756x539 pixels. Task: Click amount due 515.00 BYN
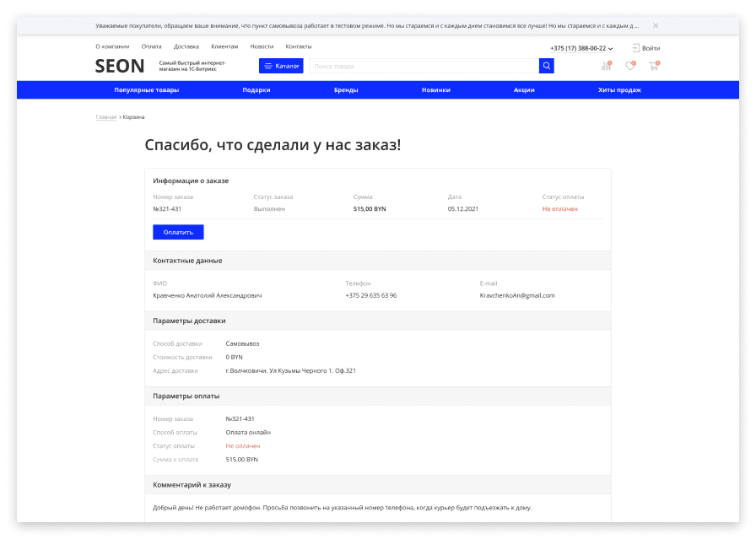[x=241, y=459]
